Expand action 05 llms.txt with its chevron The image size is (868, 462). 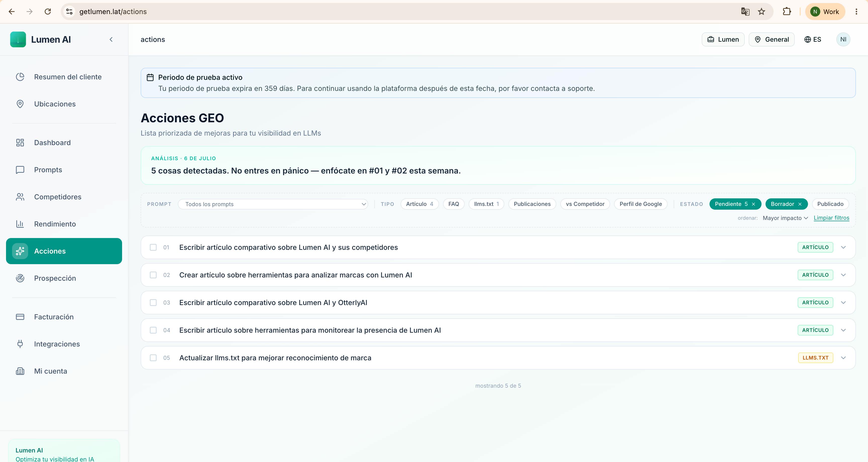coord(843,358)
